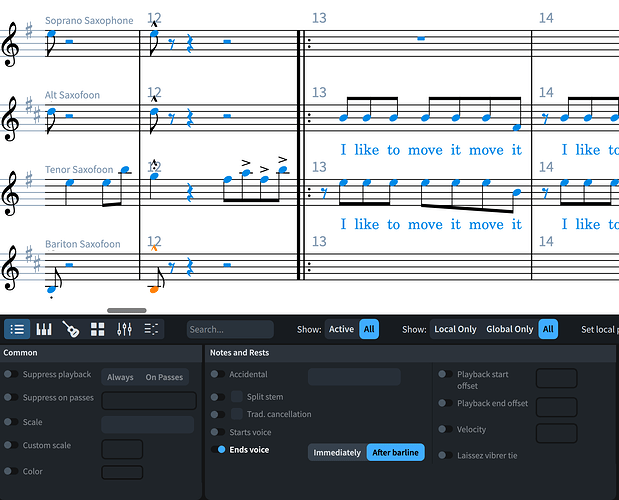
Task: Select bar number 13 on Soprano staff
Action: coord(319,18)
